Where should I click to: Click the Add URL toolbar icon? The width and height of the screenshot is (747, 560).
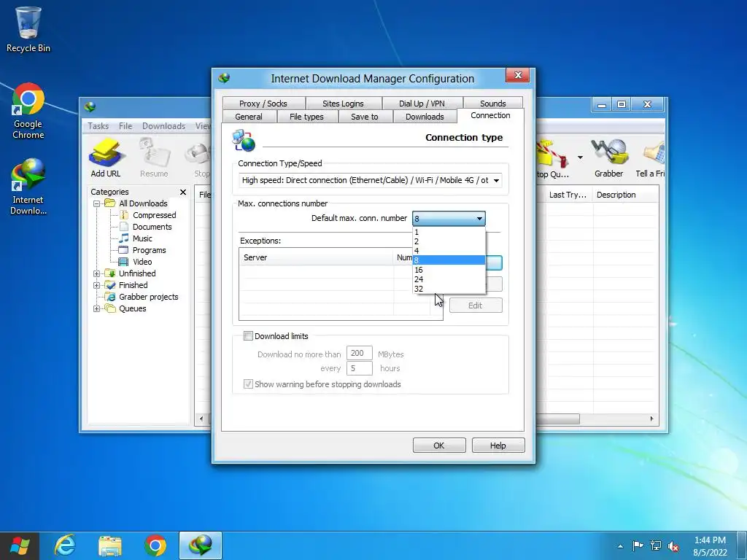(105, 157)
